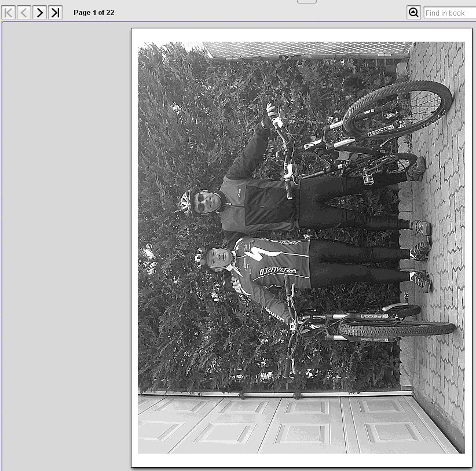The width and height of the screenshot is (476, 471).
Task: Click the Page 1 of 22 indicator
Action: (x=94, y=13)
